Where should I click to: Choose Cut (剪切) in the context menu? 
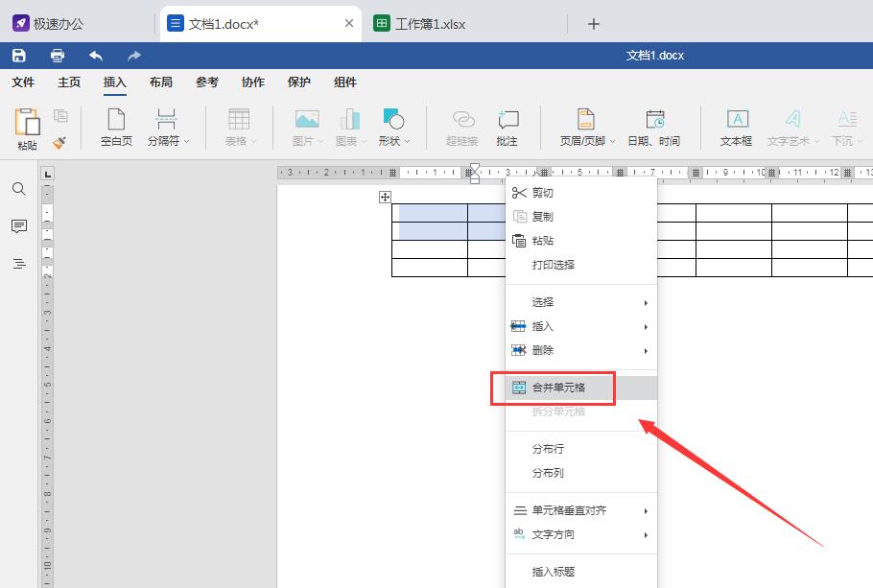click(x=543, y=193)
